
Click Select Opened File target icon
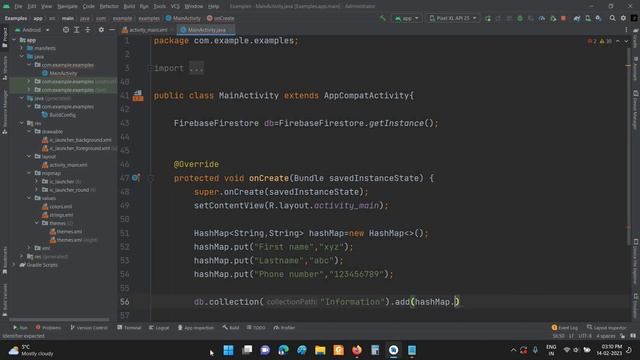click(x=66, y=30)
